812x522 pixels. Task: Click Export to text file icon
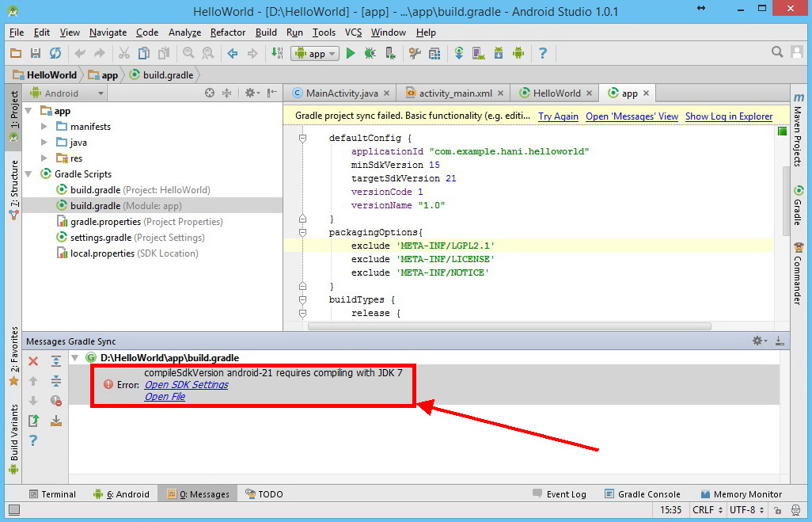(x=33, y=421)
